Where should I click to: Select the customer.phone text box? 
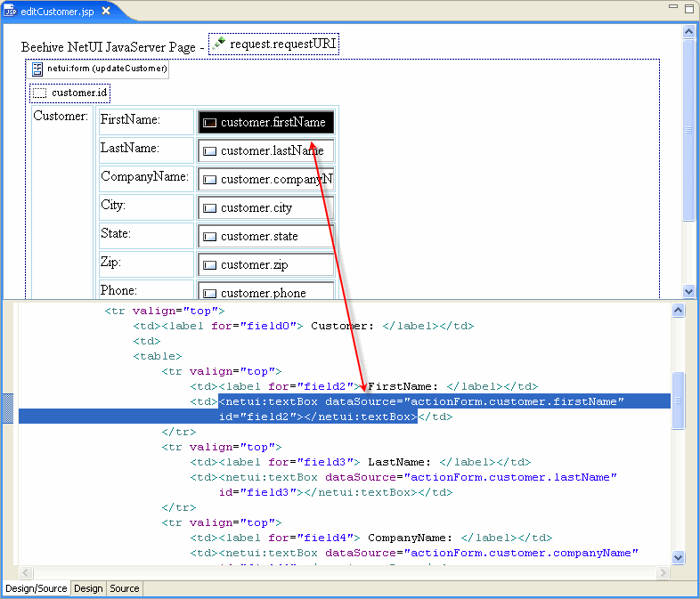point(265,291)
